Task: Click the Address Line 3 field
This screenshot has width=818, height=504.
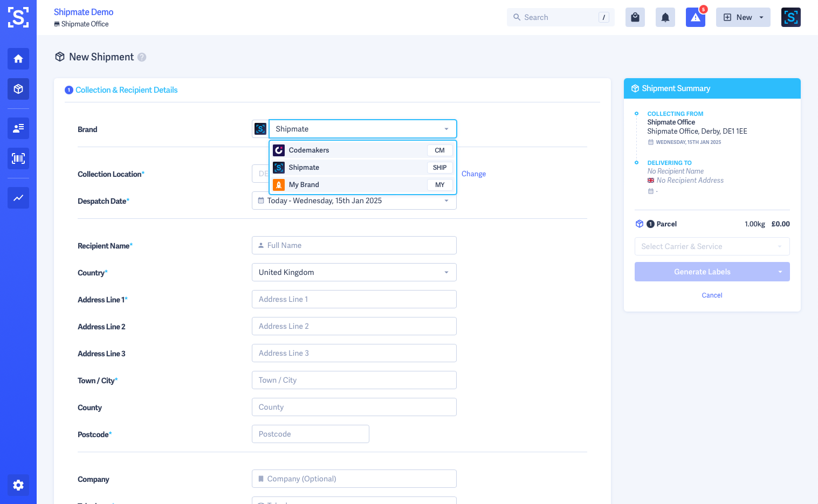Action: (354, 353)
